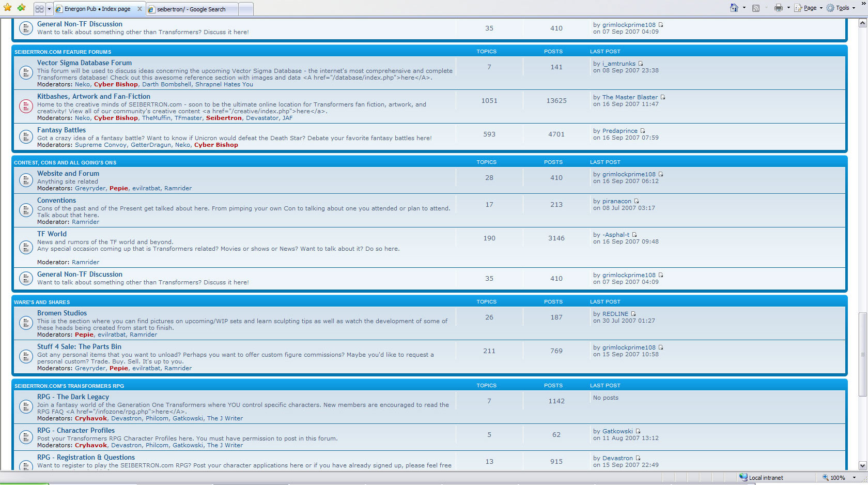This screenshot has height=485, width=868.
Task: Click the RPG Character Profiles status icon
Action: (26, 437)
